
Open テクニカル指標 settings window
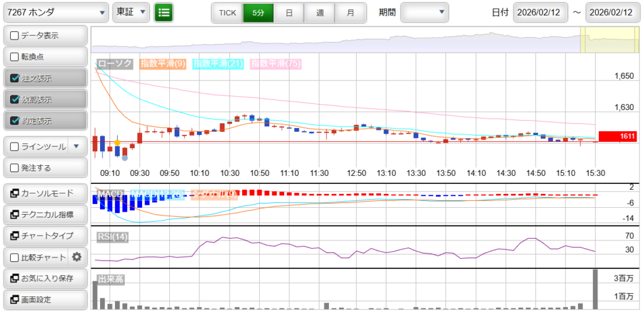click(x=45, y=214)
